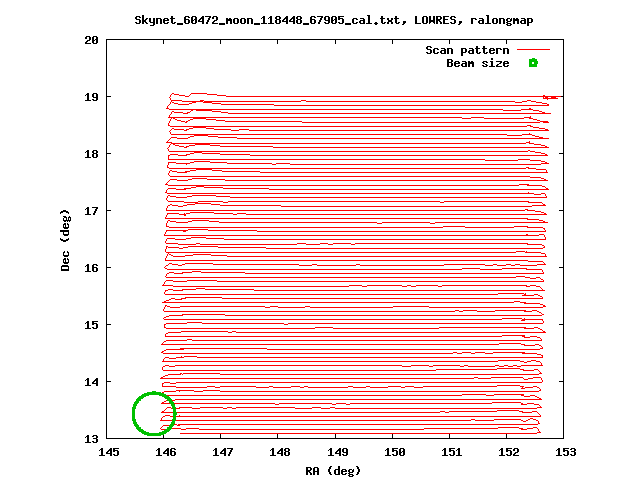Click the plot title Skynet_60472_moon text
The width and height of the screenshot is (640, 480).
pyautogui.click(x=334, y=20)
